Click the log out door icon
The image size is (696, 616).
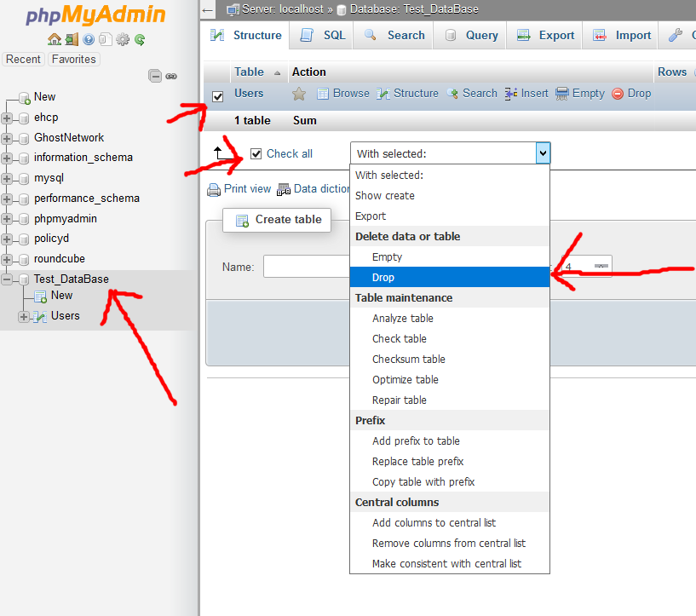click(x=72, y=39)
